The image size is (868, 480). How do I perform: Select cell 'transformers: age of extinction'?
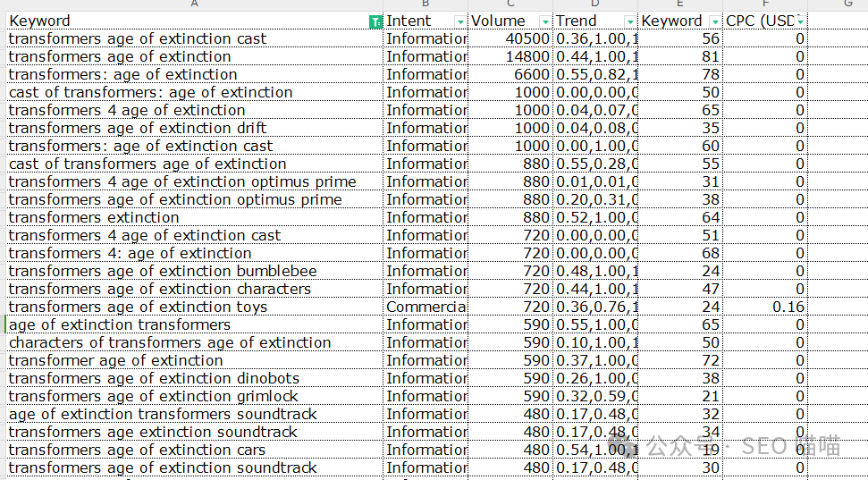coord(195,74)
